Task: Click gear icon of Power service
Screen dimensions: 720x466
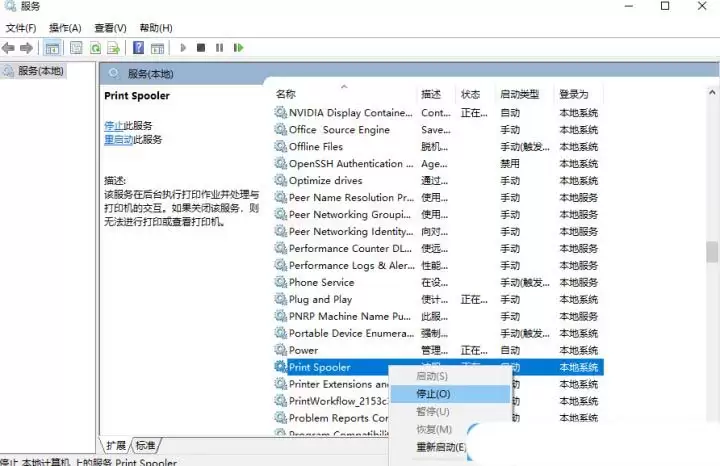Action: click(x=281, y=350)
